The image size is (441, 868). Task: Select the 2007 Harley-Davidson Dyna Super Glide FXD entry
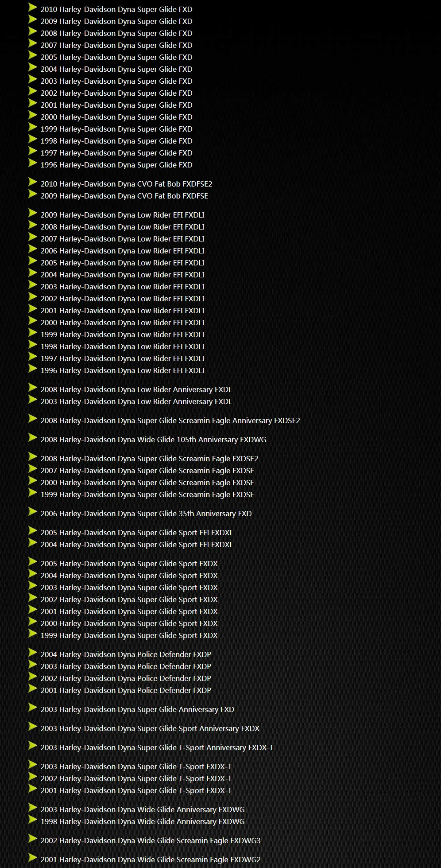point(116,45)
